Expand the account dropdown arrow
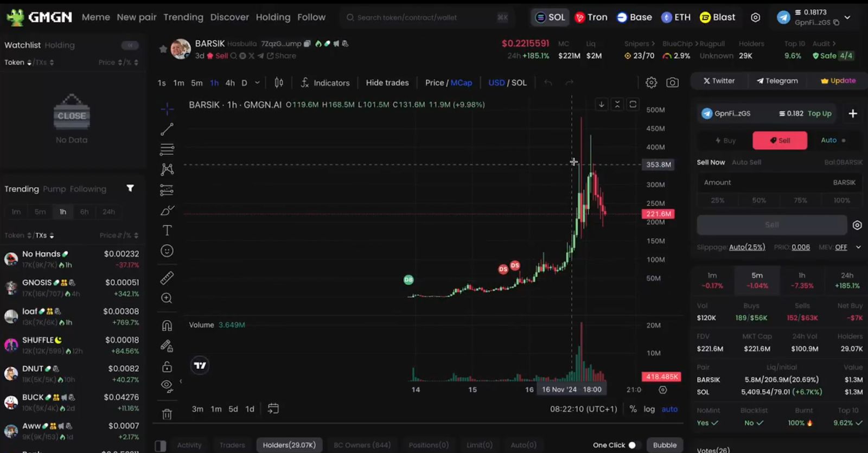This screenshot has height=453, width=868. 847,17
